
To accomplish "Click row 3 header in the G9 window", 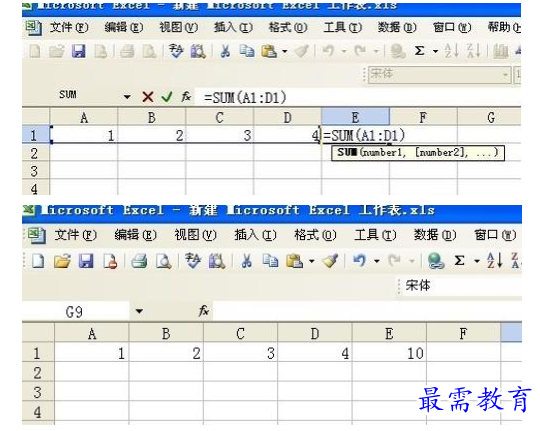I will 38,392.
